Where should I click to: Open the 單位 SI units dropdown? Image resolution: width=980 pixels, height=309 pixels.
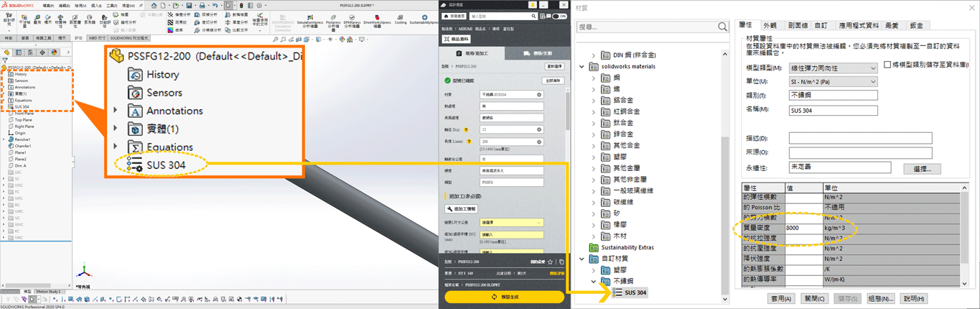click(833, 82)
